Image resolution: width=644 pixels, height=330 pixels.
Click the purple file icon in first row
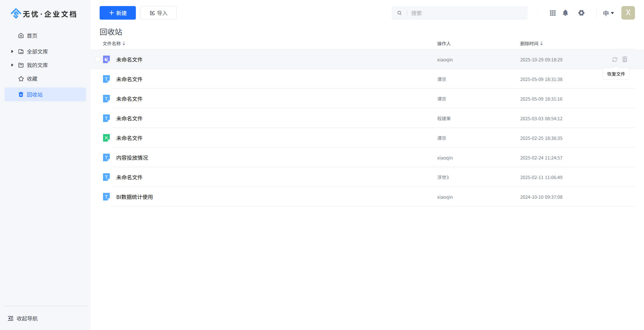[x=106, y=60]
